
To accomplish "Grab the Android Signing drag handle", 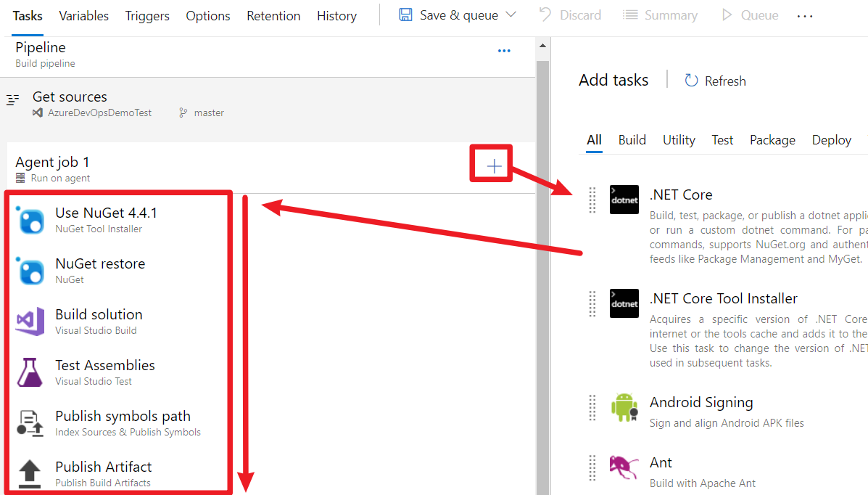I will tap(592, 407).
